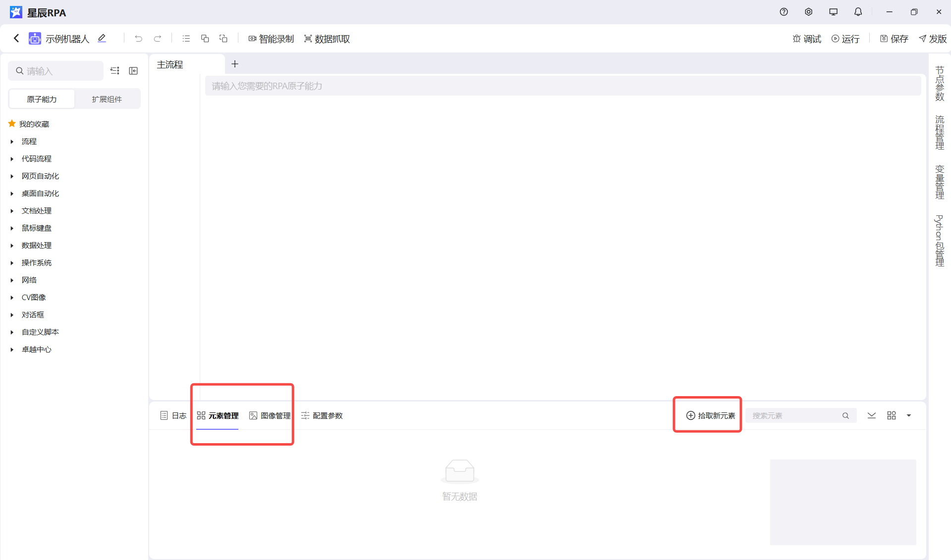Click the undo arrow icon
Viewport: 951px width, 560px height.
coord(138,39)
